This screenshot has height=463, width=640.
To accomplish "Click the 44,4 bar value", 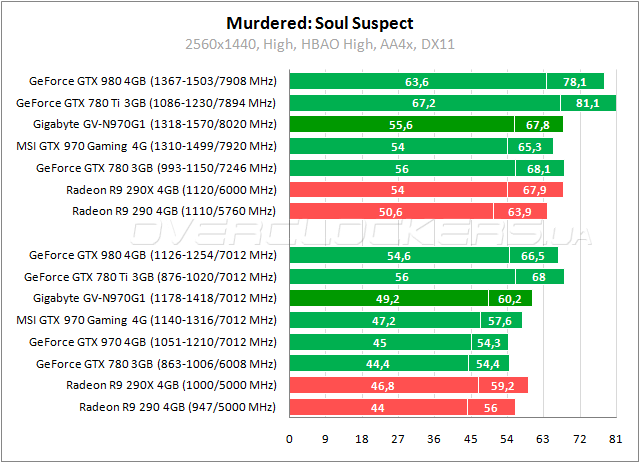I will 378,364.
